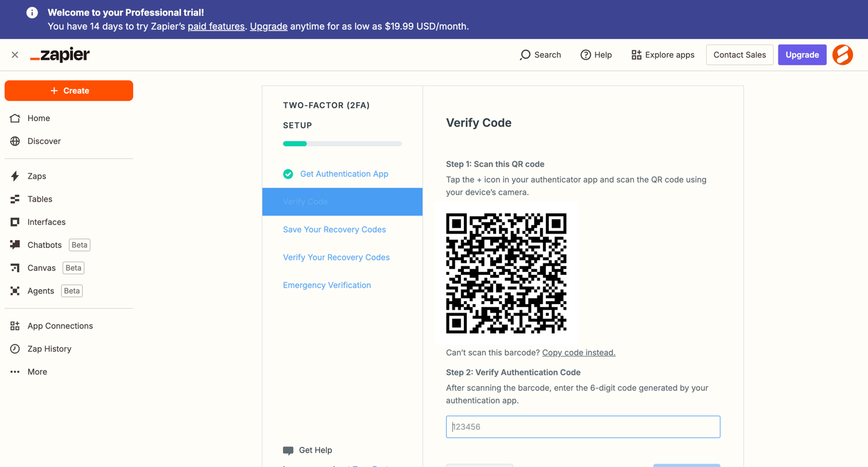Click Copy code instead link
The width and height of the screenshot is (868, 467).
[x=579, y=353]
